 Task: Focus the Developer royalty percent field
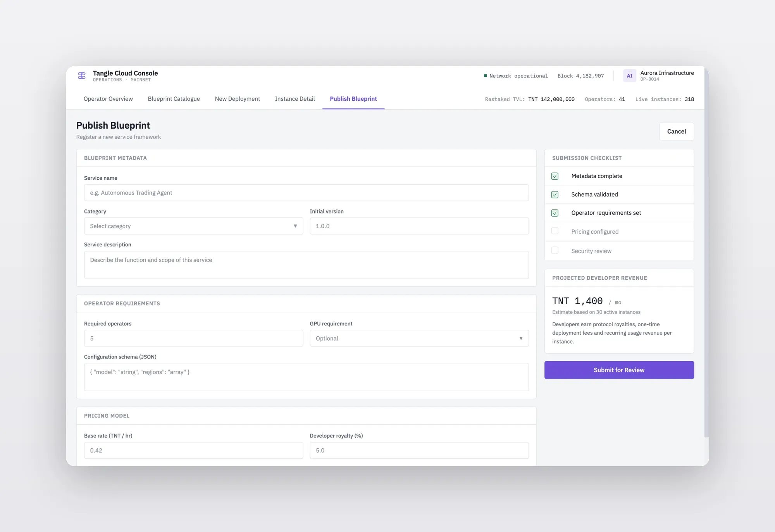click(419, 450)
